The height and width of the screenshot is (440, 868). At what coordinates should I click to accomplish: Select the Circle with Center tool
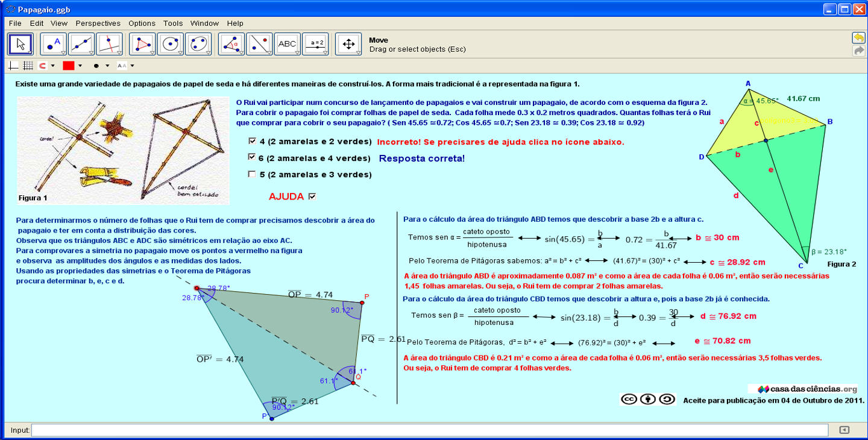[171, 44]
